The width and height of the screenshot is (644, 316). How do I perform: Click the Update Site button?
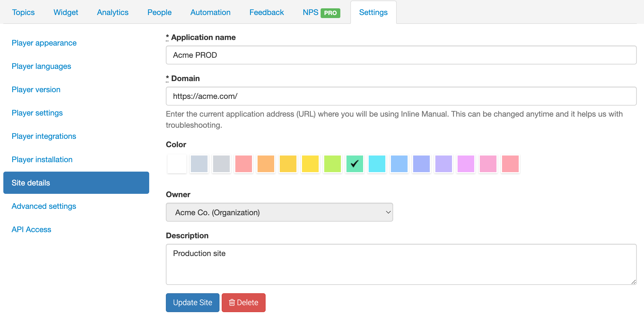[193, 302]
